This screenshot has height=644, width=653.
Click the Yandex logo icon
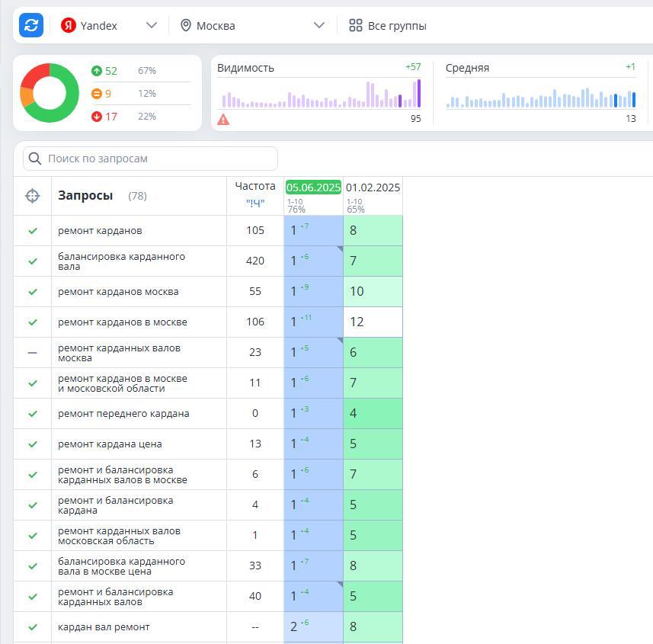click(x=69, y=25)
